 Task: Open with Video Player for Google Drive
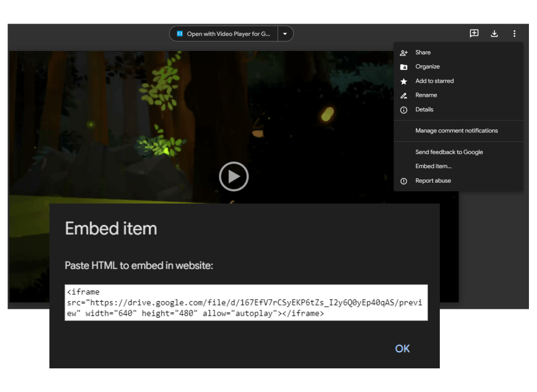point(223,34)
